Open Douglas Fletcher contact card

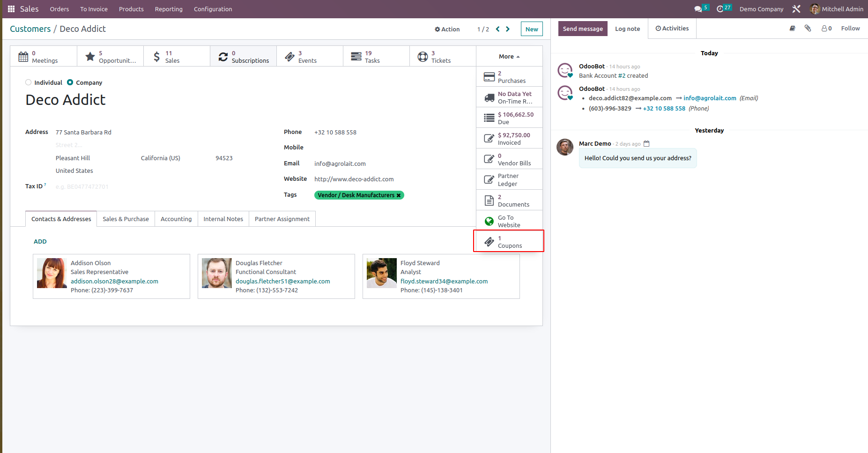[x=276, y=276]
